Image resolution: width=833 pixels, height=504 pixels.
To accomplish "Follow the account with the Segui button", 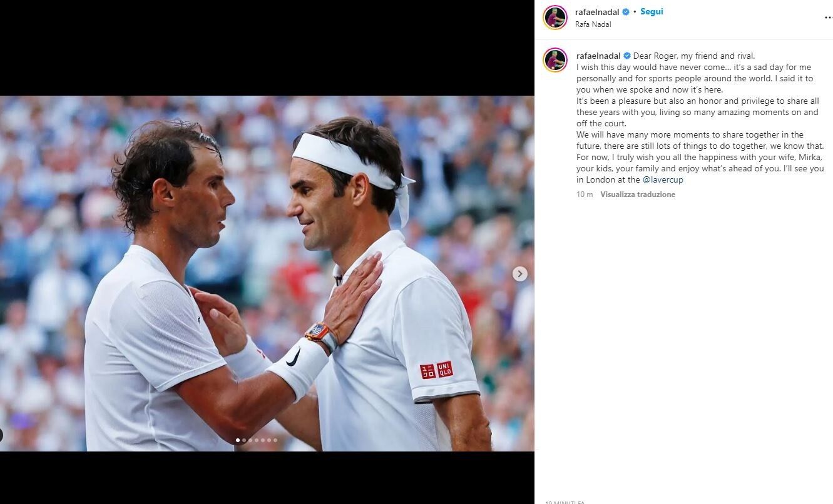I will [x=652, y=12].
